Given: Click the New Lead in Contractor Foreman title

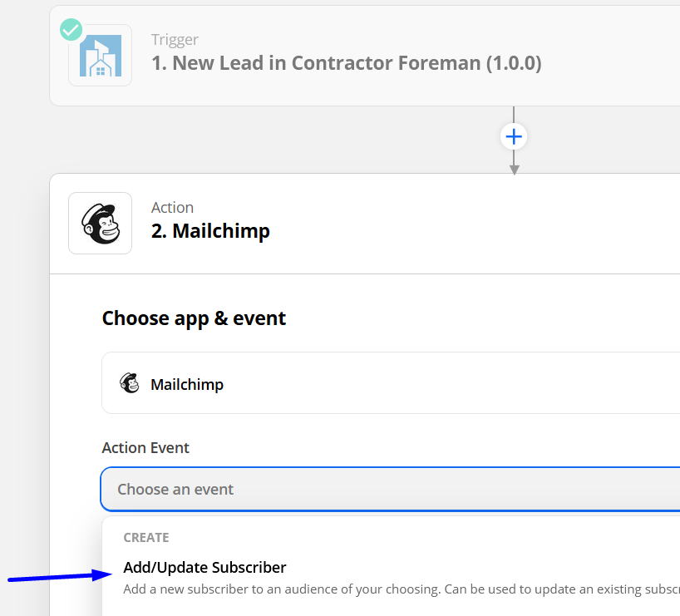Looking at the screenshot, I should click(x=347, y=63).
